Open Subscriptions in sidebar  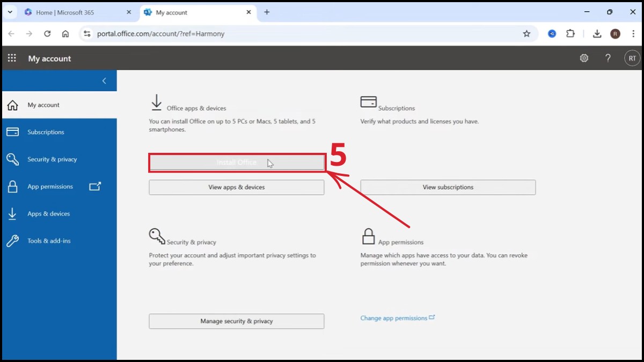[58, 132]
